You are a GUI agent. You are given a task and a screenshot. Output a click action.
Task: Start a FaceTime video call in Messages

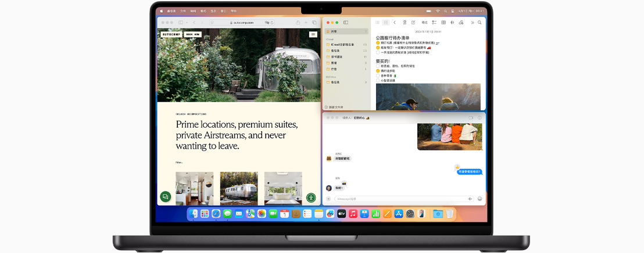coord(471,118)
